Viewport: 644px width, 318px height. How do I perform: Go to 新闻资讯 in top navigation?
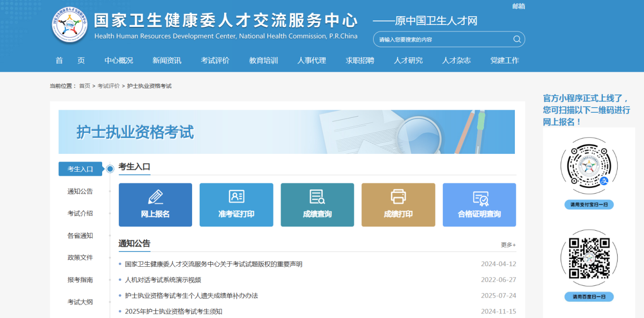[x=167, y=60]
